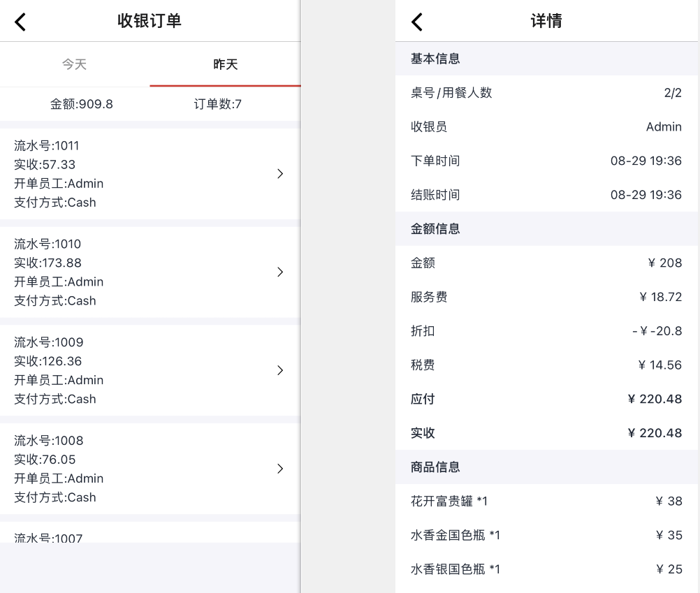The image size is (700, 593).
Task: Click the chevron beside order 1008
Action: coord(280,469)
